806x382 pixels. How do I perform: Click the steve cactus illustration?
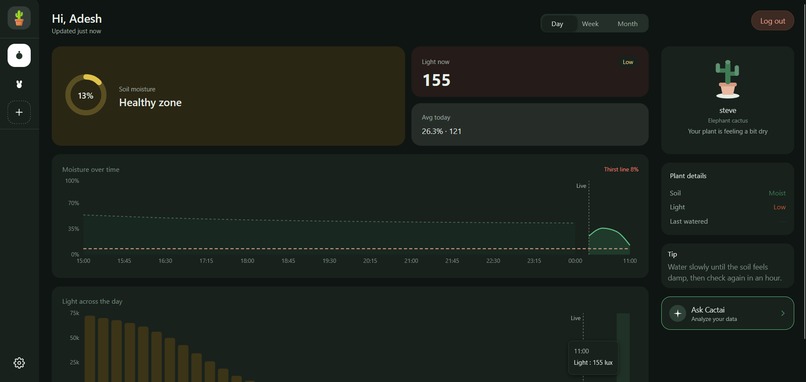point(727,79)
